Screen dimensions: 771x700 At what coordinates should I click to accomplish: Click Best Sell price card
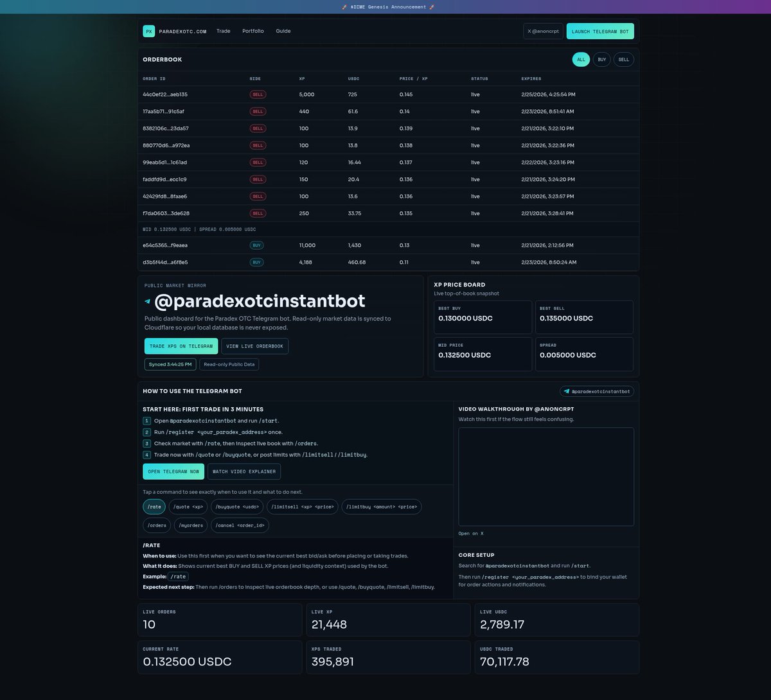(584, 317)
